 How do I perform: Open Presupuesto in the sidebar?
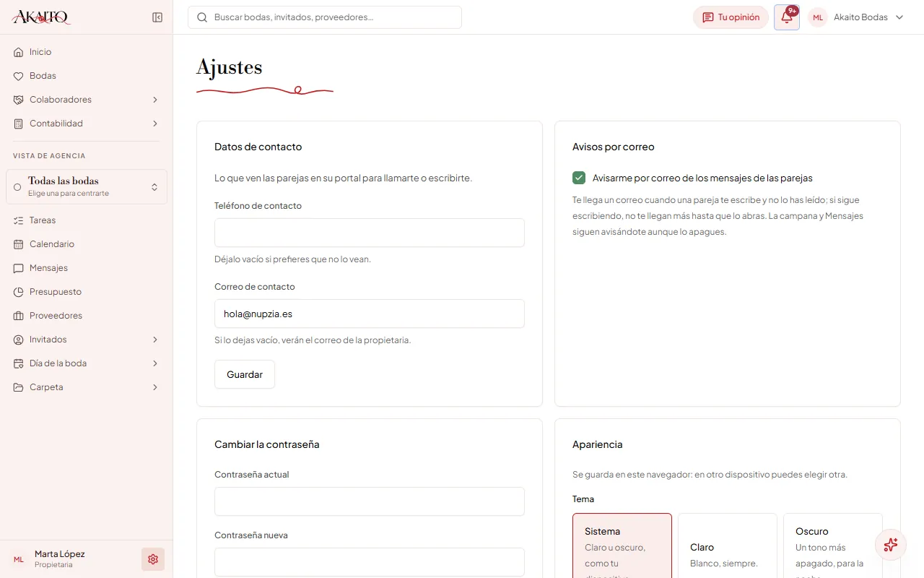point(87,292)
